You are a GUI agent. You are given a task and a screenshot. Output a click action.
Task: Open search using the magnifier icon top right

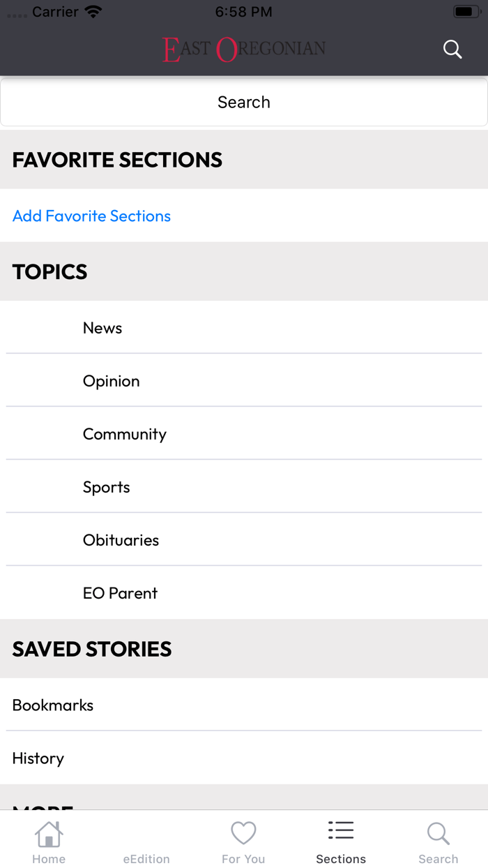pos(452,49)
